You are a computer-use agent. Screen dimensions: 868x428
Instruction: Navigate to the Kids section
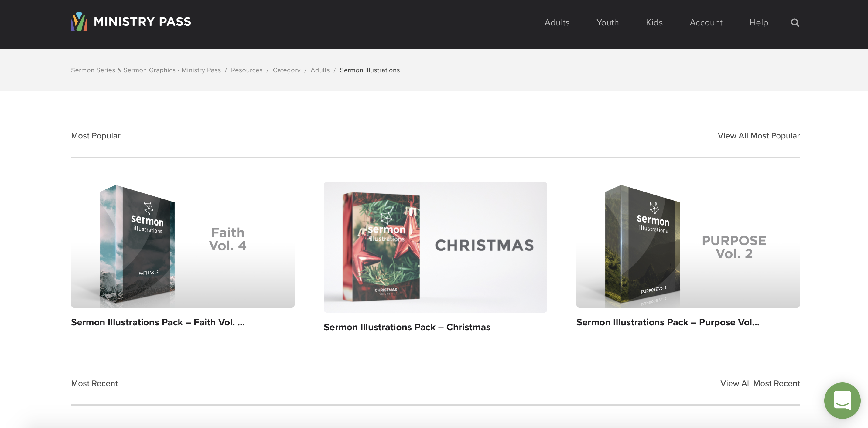[x=654, y=22]
